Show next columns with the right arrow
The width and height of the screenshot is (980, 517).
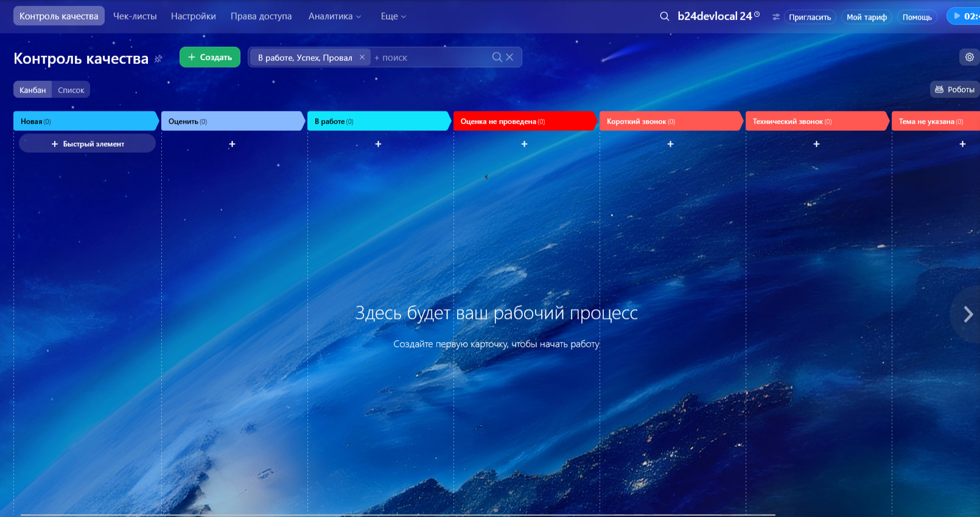(x=968, y=314)
